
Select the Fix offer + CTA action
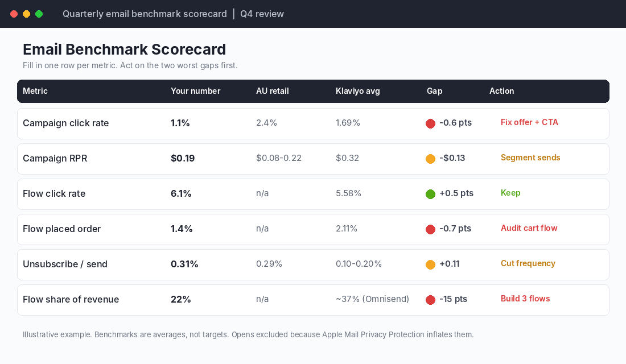pyautogui.click(x=529, y=122)
